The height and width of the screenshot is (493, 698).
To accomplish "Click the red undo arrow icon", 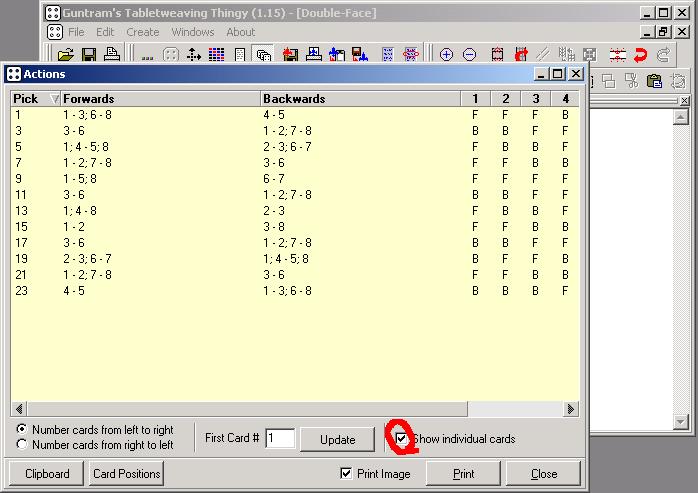I will click(x=640, y=55).
